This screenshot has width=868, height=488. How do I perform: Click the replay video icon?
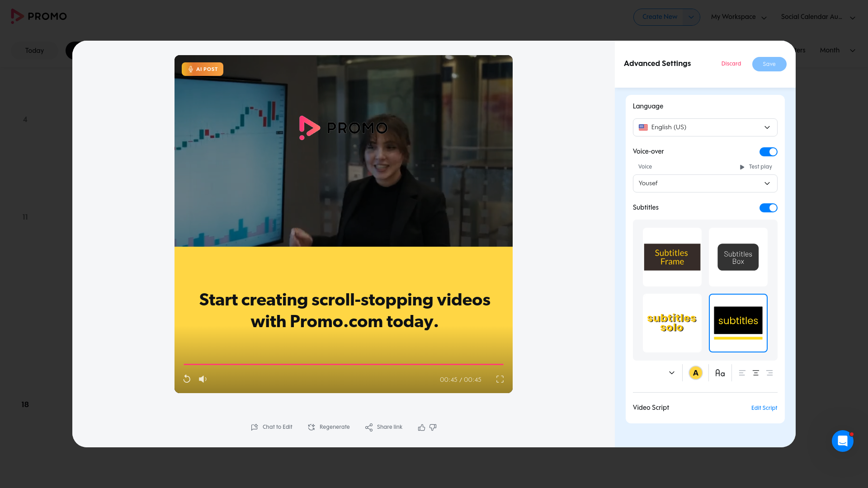pyautogui.click(x=187, y=379)
